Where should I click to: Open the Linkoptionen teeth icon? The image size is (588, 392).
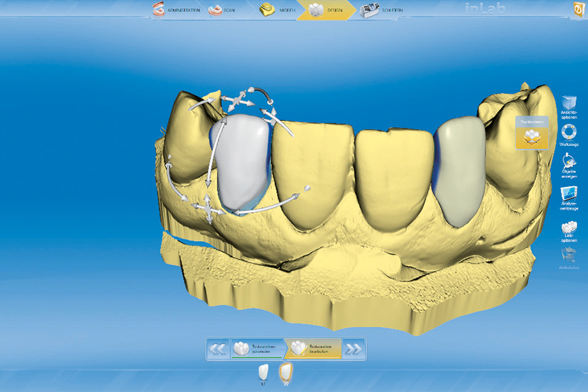pyautogui.click(x=568, y=228)
